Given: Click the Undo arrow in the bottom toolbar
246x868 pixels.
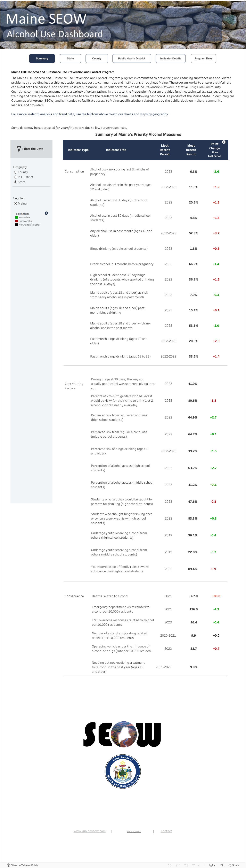Looking at the screenshot, I should (170, 865).
